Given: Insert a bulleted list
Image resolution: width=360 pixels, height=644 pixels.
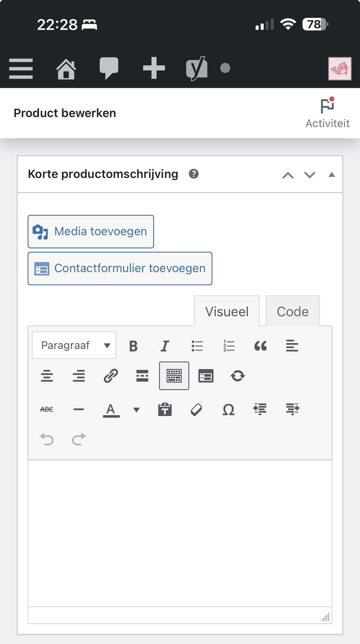Looking at the screenshot, I should [197, 346].
